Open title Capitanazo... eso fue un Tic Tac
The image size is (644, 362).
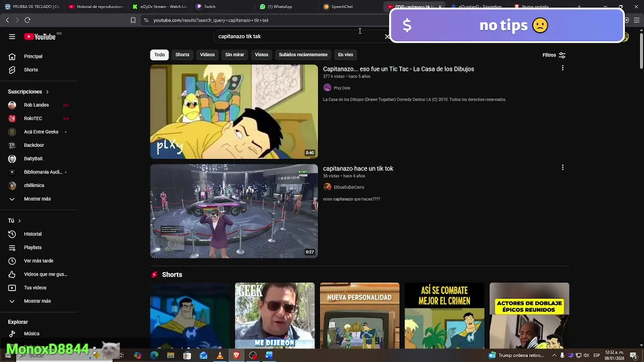(x=398, y=69)
